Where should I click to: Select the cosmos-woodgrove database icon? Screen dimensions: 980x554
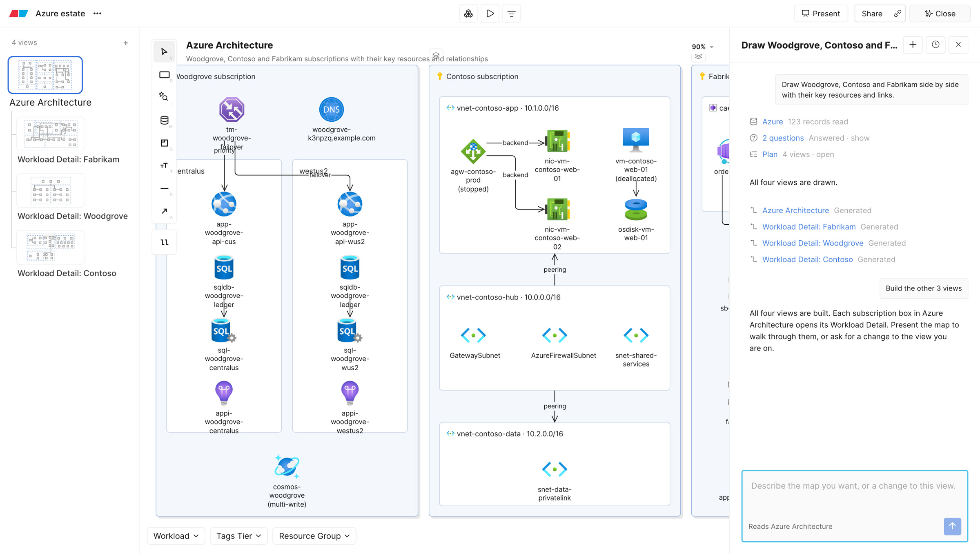pos(287,466)
